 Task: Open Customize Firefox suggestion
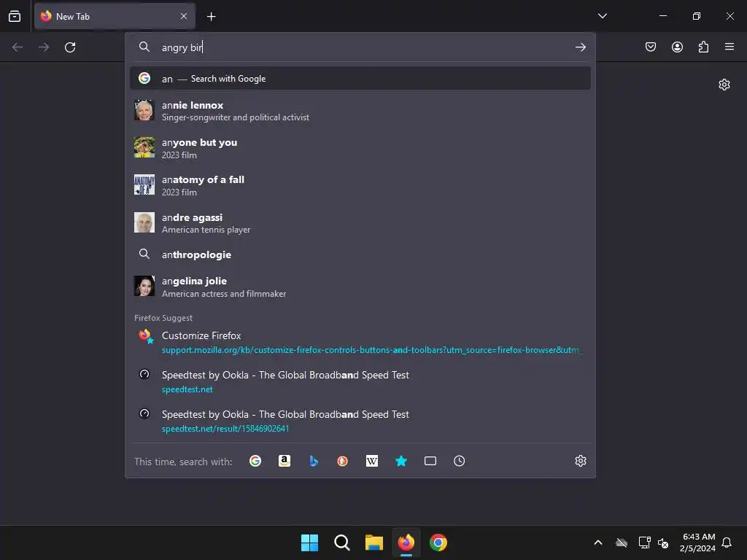360,342
